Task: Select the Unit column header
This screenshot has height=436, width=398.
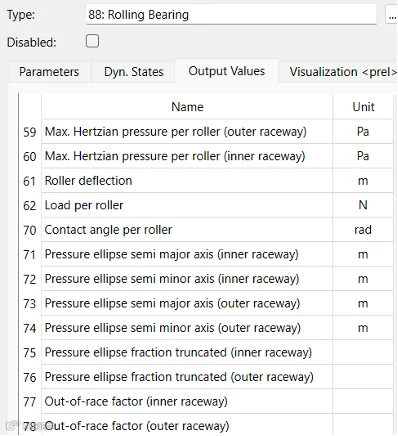Action: click(x=363, y=107)
